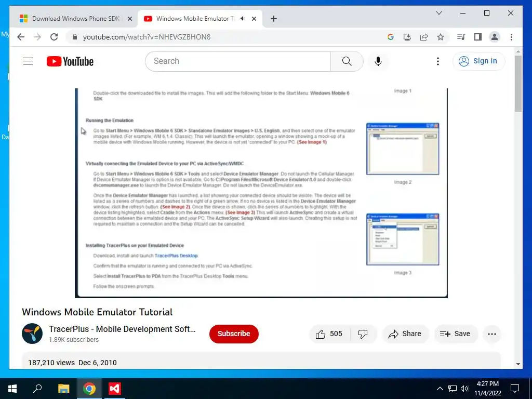532x399 pixels.
Task: Open Windows taskbar search
Action: [x=37, y=389]
